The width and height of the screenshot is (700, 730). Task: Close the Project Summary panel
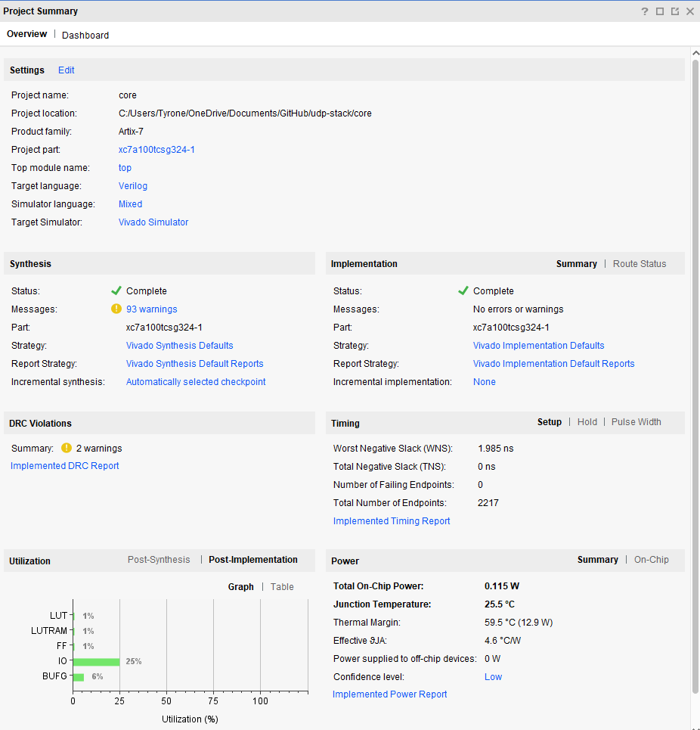pos(689,11)
